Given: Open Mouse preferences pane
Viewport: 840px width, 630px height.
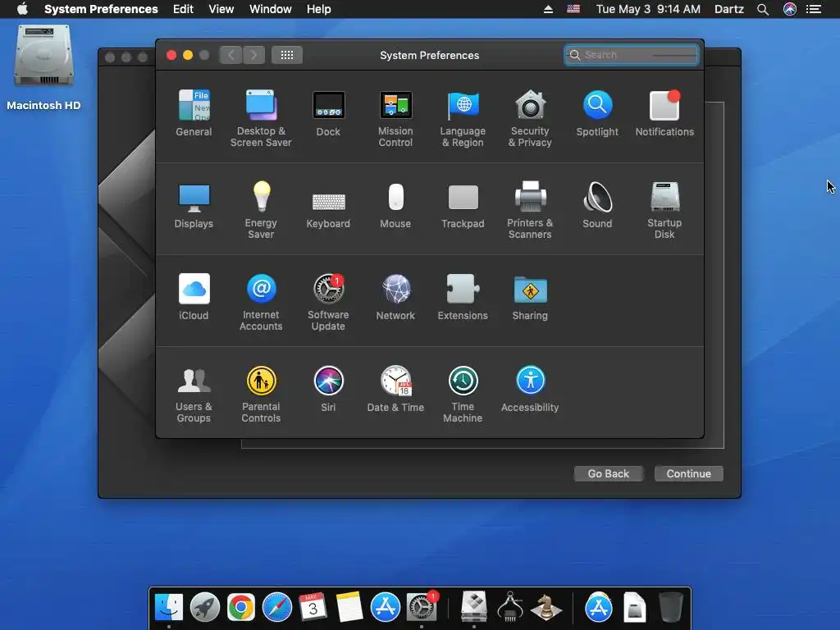Looking at the screenshot, I should [x=395, y=205].
